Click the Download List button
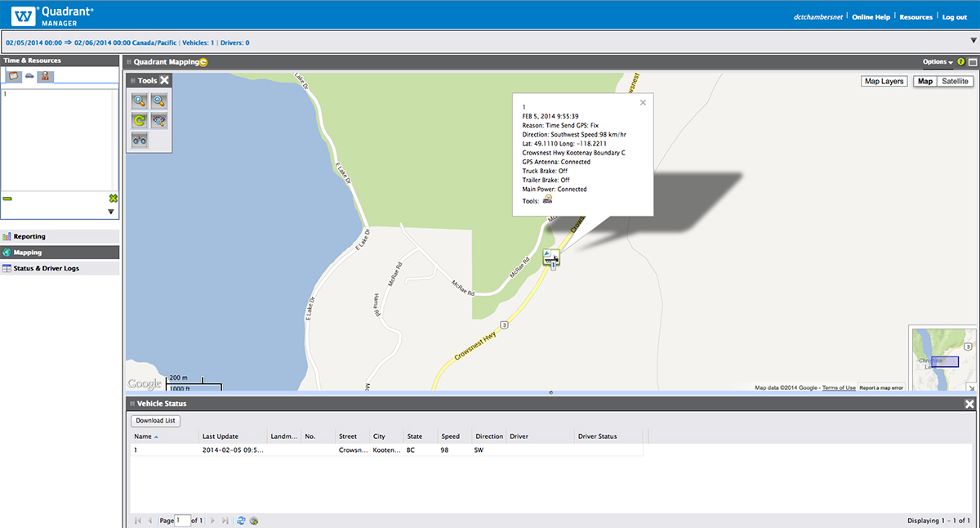Screen dimensions: 980x528 click(155, 421)
